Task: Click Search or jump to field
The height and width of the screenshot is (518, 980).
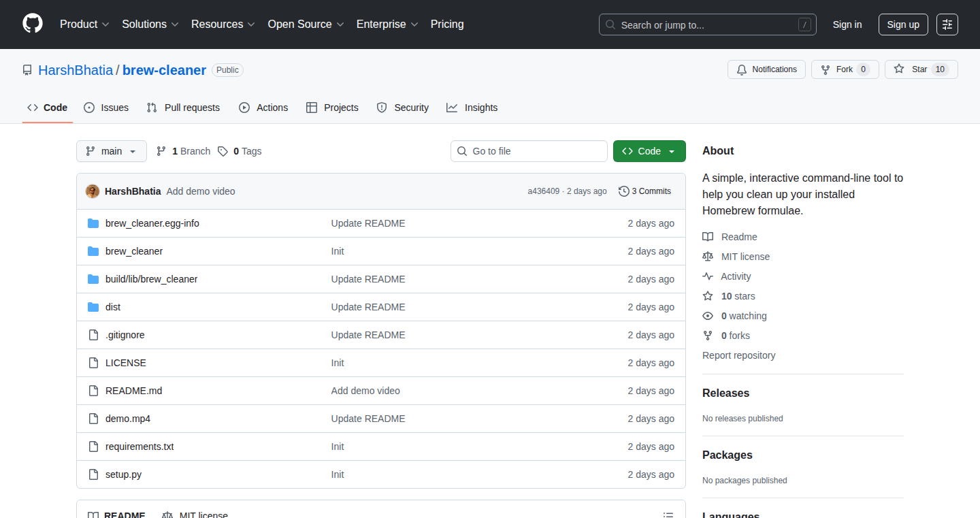Action: click(708, 25)
